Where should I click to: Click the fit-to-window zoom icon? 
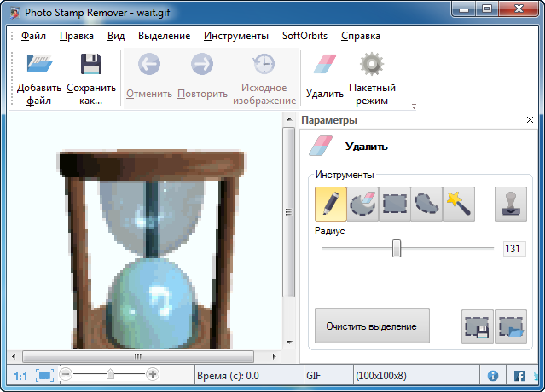tap(45, 375)
